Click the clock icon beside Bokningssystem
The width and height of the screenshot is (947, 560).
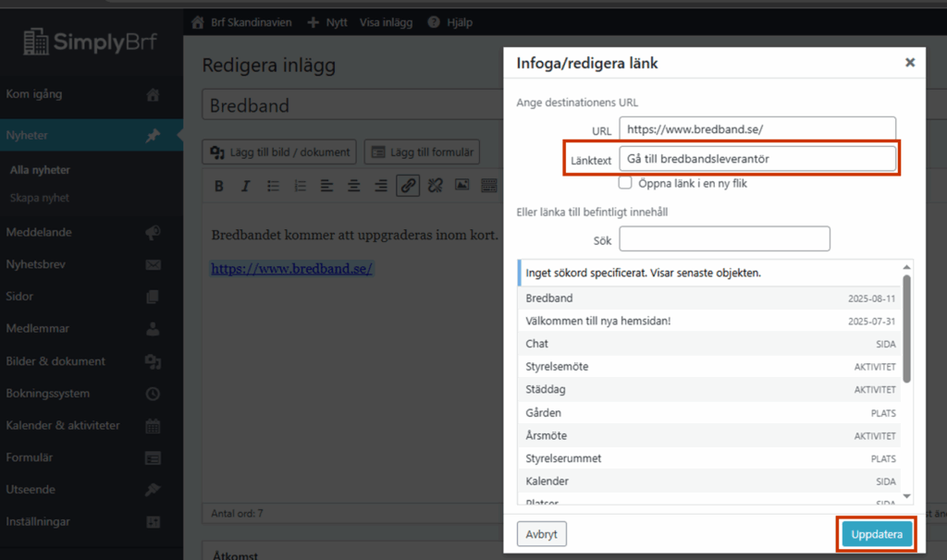coord(153,394)
